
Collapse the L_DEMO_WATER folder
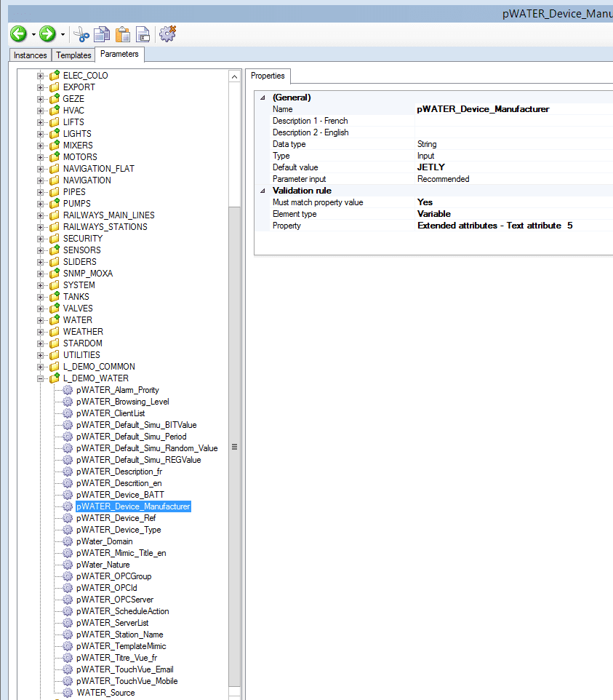(x=41, y=378)
